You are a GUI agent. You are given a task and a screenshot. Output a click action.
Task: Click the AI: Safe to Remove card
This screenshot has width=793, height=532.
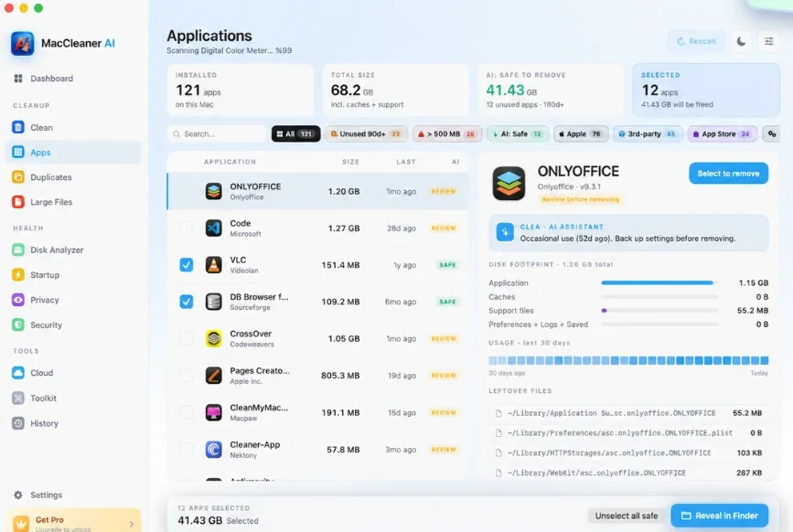[551, 90]
